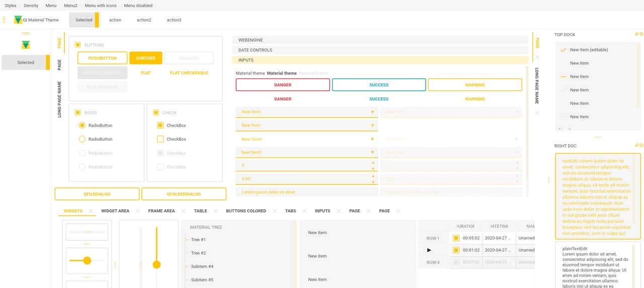Click into the Lorem ipsum line edit field

(306, 192)
